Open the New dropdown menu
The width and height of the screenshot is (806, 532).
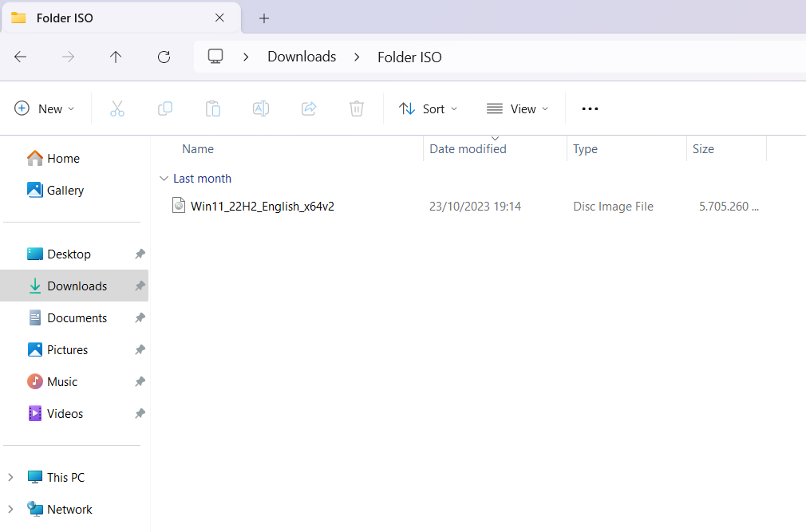(44, 108)
